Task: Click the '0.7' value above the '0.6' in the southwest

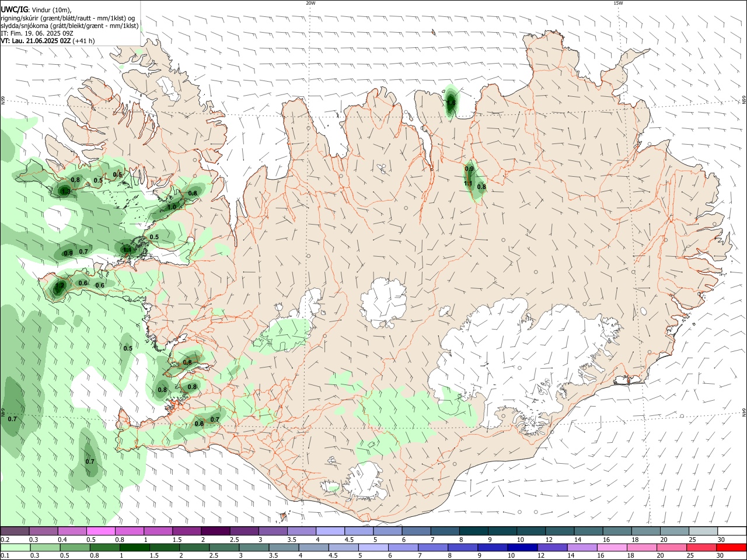Action: (215, 419)
